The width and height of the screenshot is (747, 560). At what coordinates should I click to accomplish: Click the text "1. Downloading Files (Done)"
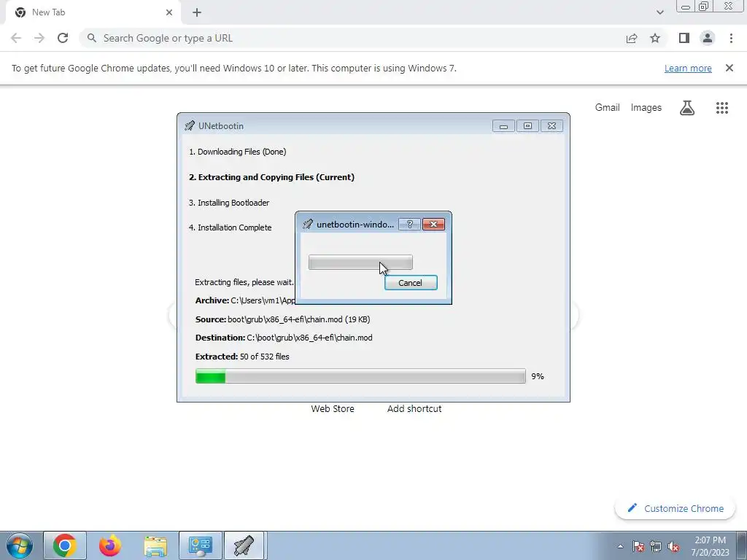(237, 152)
